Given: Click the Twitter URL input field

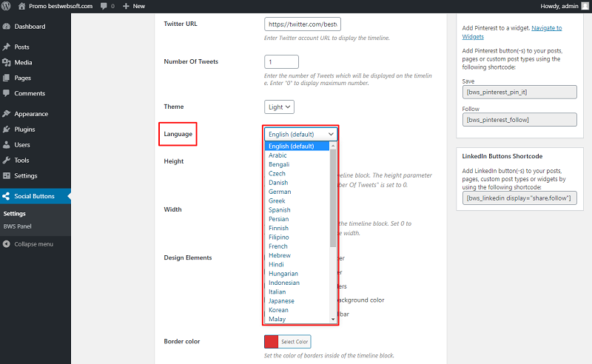Looking at the screenshot, I should click(x=303, y=24).
